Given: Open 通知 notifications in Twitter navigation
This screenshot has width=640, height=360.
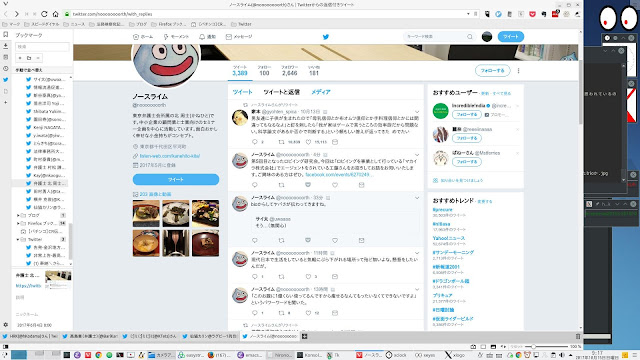Looking at the screenshot, I should [207, 37].
